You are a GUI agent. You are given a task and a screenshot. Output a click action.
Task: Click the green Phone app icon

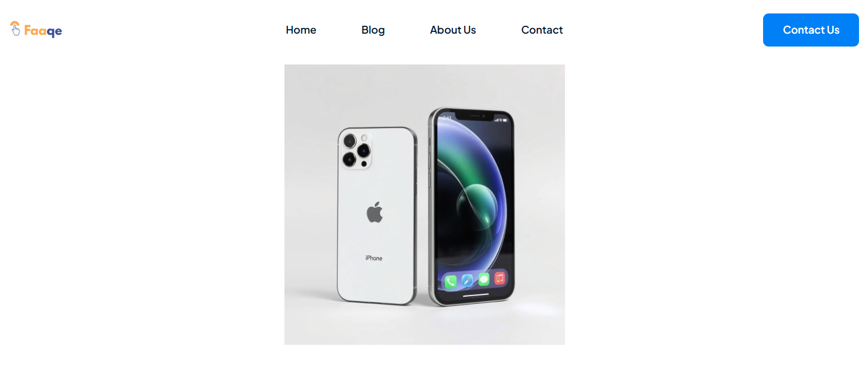[451, 281]
